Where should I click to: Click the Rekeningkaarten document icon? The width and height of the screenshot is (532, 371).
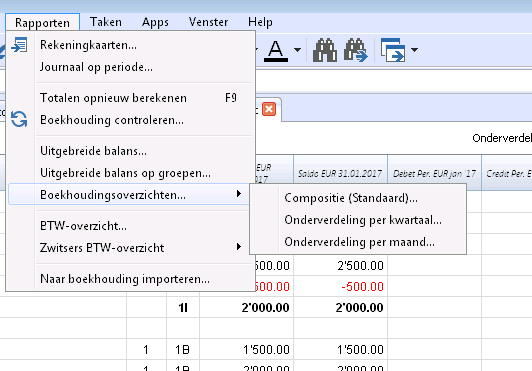(x=19, y=45)
